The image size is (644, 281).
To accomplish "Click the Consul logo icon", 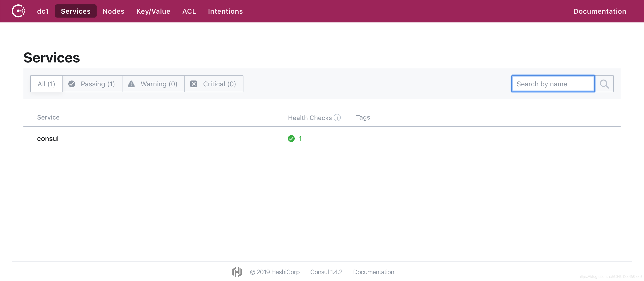I will (19, 11).
